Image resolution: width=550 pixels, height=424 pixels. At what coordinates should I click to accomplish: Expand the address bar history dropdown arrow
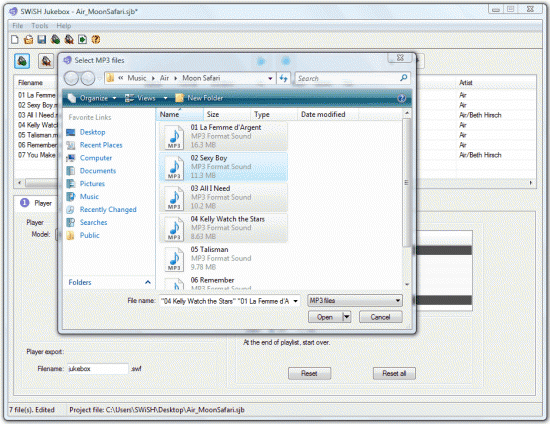[270, 78]
